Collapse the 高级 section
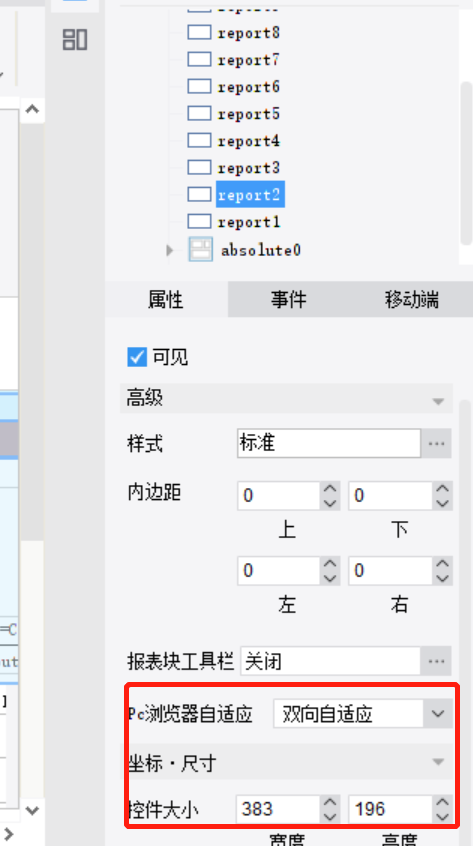Screen dimensions: 473x846 click(438, 401)
